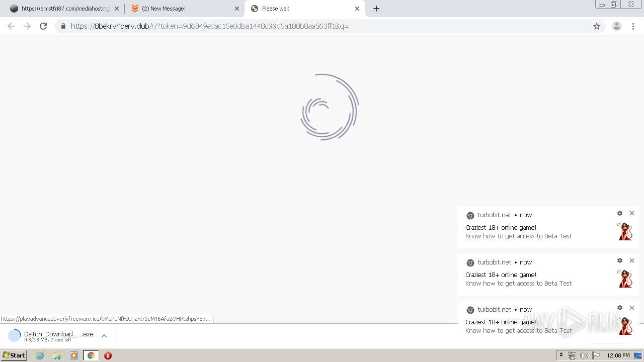Open Windows Media Player from taskbar
This screenshot has height=362, width=644.
pyautogui.click(x=74, y=355)
